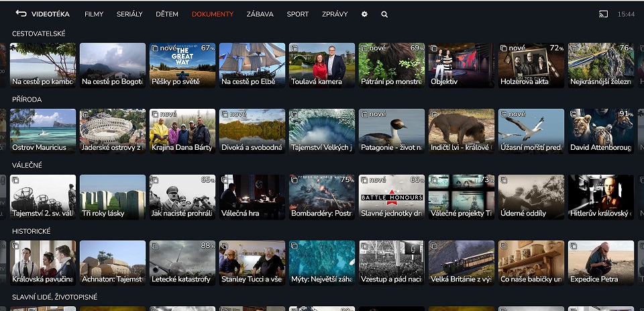Click the 15:44 clock display
Screen dimensions: 644x311
point(626,14)
